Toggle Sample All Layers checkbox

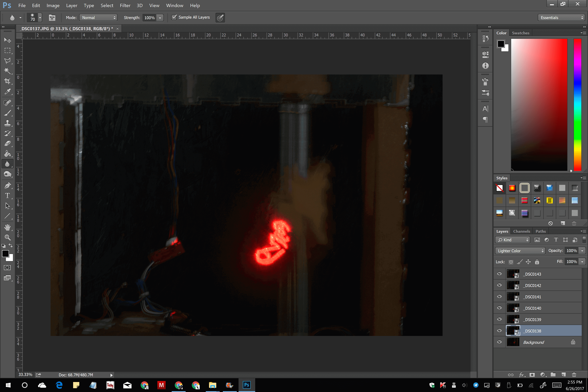tap(174, 17)
